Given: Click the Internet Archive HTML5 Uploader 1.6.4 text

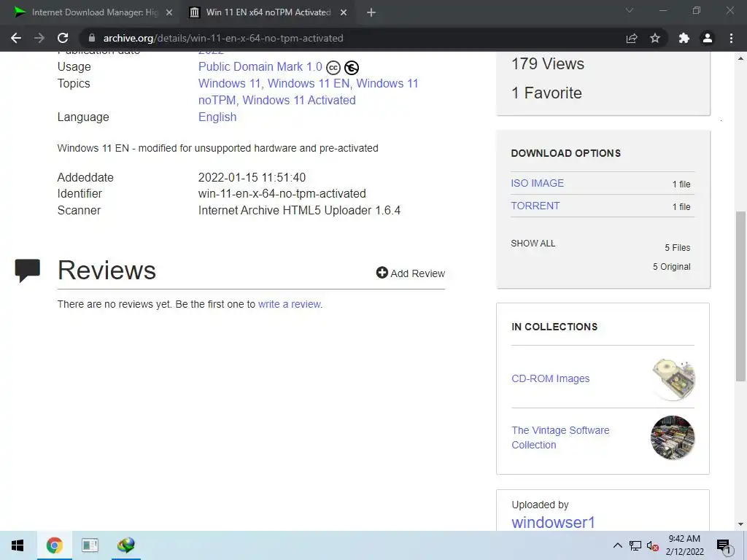Looking at the screenshot, I should (x=299, y=211).
